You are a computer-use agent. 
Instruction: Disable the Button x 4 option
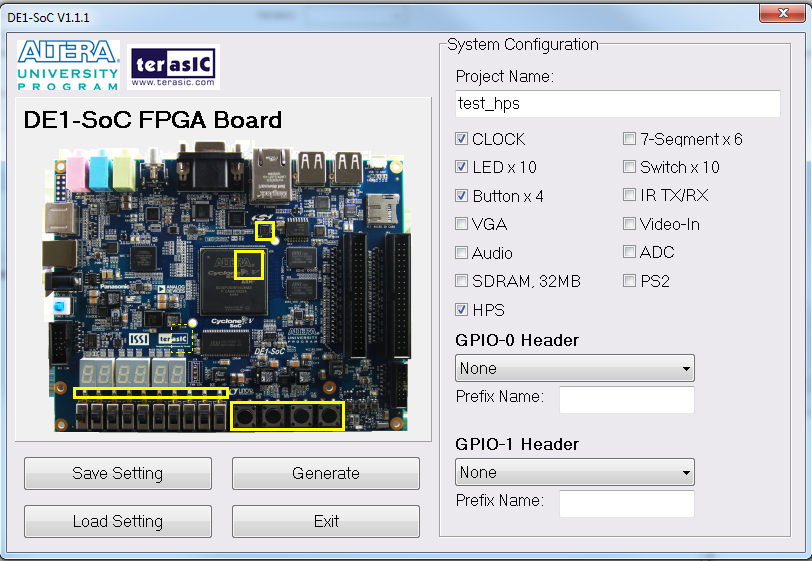tap(461, 196)
